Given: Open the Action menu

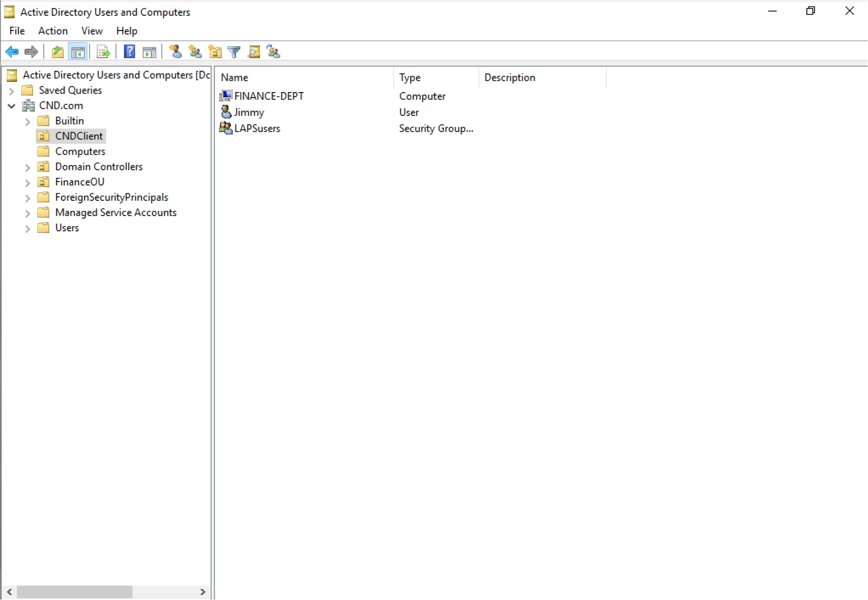Looking at the screenshot, I should tap(52, 31).
